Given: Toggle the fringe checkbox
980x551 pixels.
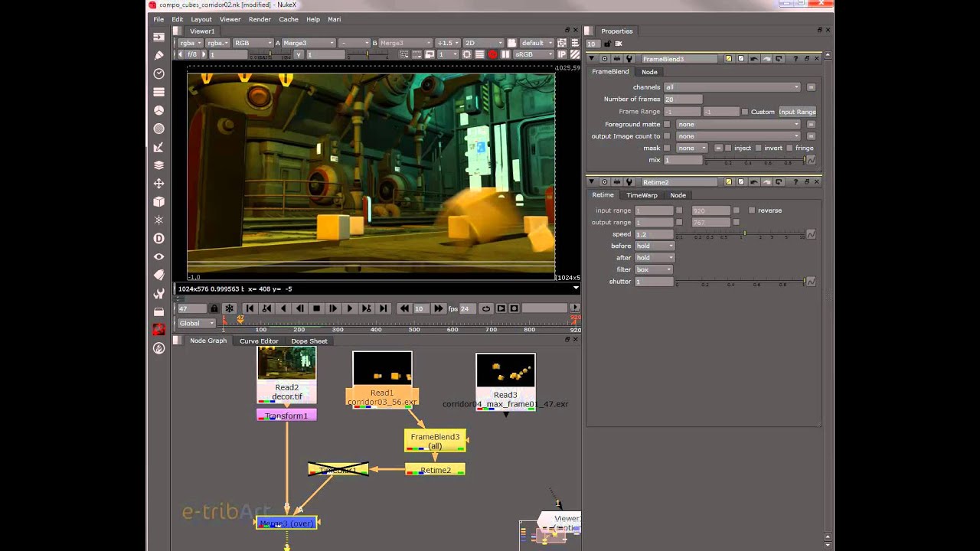Looking at the screenshot, I should coord(789,148).
